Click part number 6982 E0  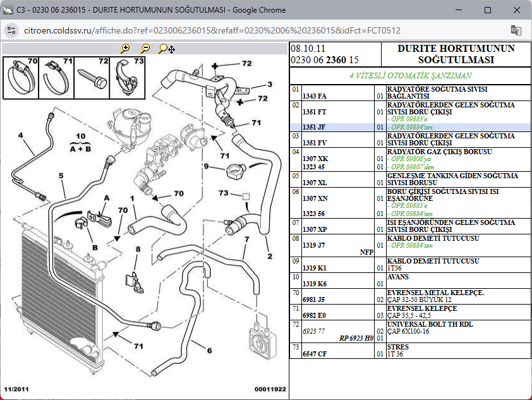click(314, 315)
